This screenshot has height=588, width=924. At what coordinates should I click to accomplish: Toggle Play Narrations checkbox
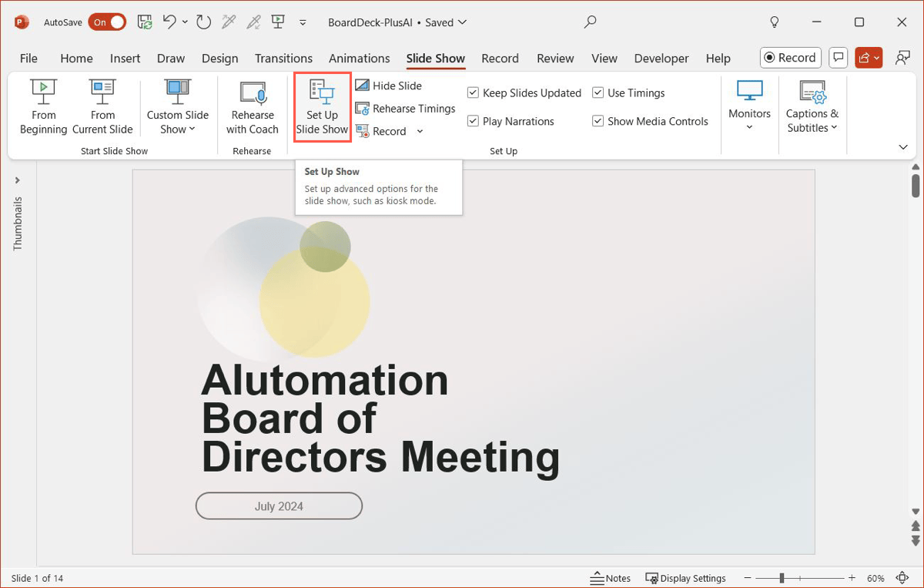[511, 121]
